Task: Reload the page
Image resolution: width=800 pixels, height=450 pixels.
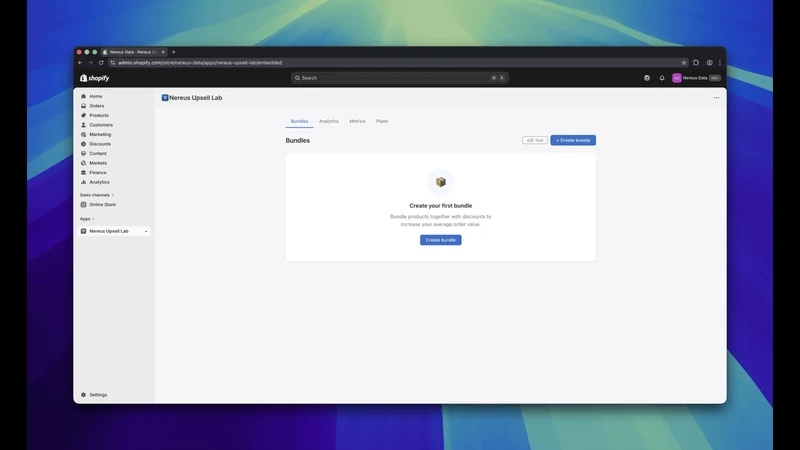Action: [101, 63]
